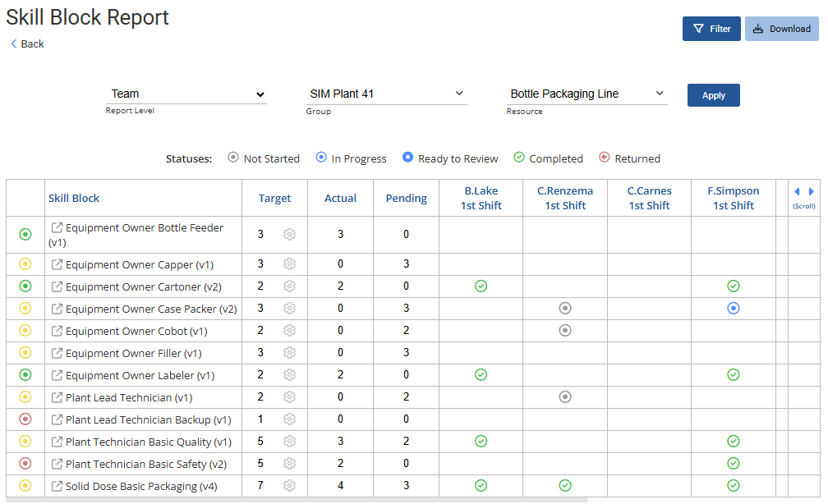Click C.Renzema's Not Started icon for Cobot
Image resolution: width=828 pixels, height=504 pixels.
click(x=564, y=331)
